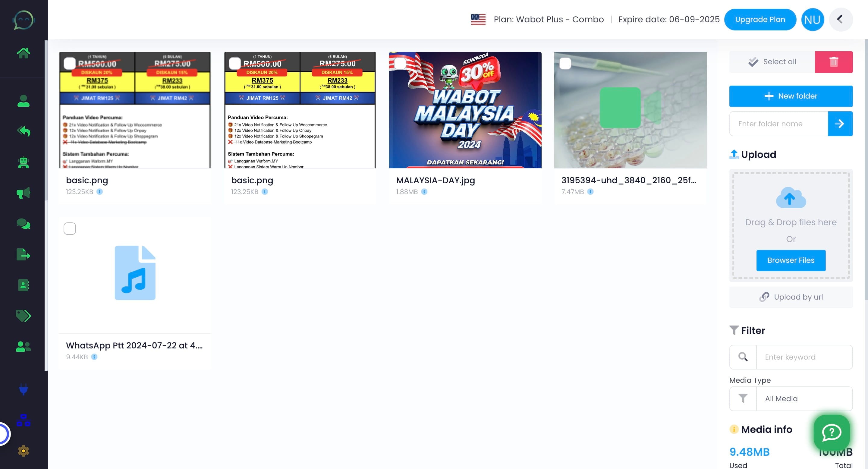Click the Enter folder name field
The height and width of the screenshot is (469, 868).
(778, 124)
